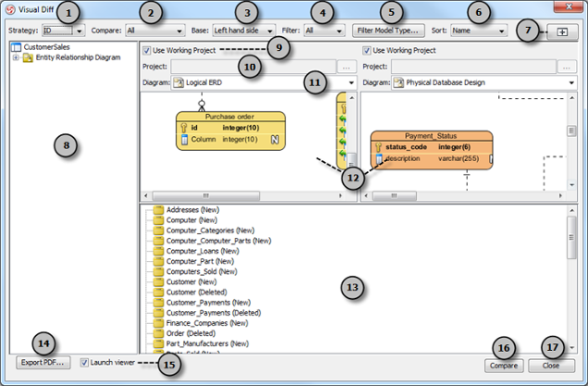The width and height of the screenshot is (588, 386).
Task: Open the Sort dropdown set to Name
Action: (479, 31)
